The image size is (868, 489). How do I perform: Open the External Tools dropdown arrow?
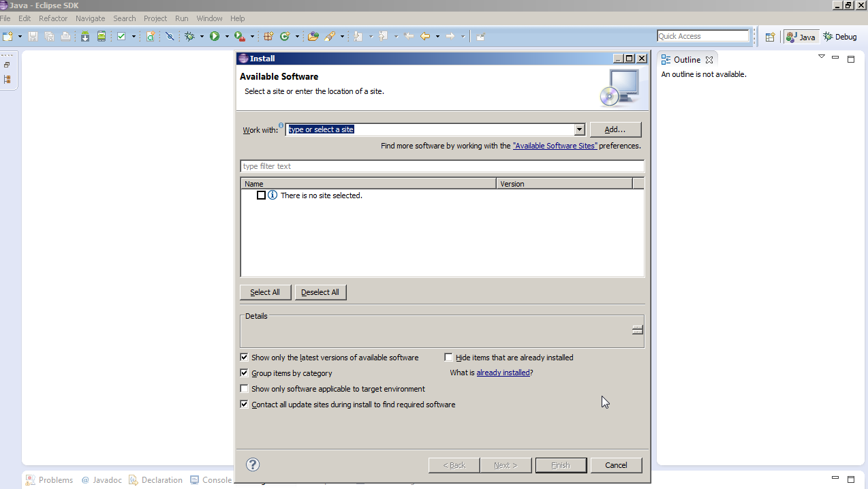[x=252, y=36]
